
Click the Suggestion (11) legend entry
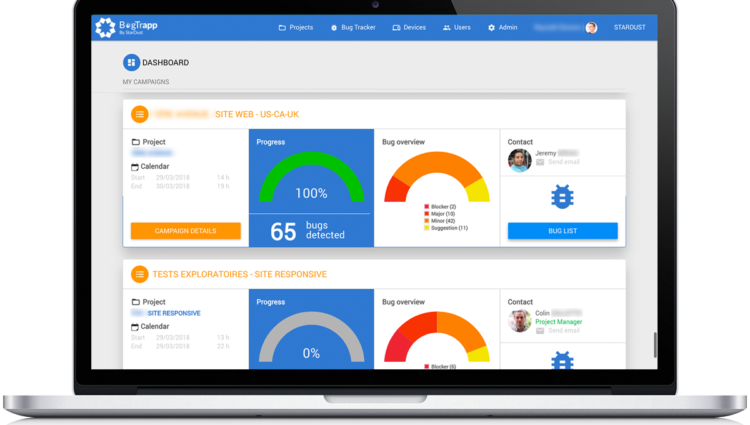pos(446,228)
